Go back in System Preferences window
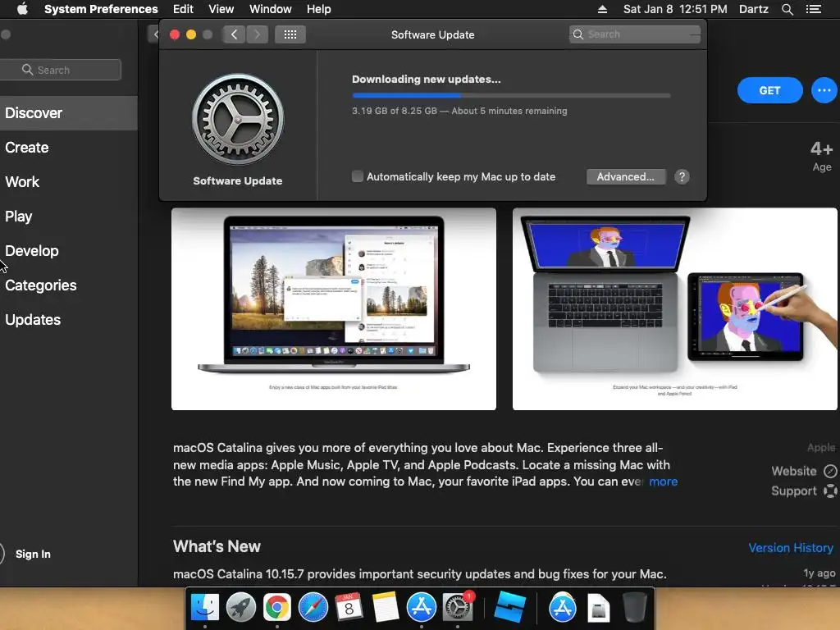This screenshot has width=840, height=630. pyautogui.click(x=234, y=34)
